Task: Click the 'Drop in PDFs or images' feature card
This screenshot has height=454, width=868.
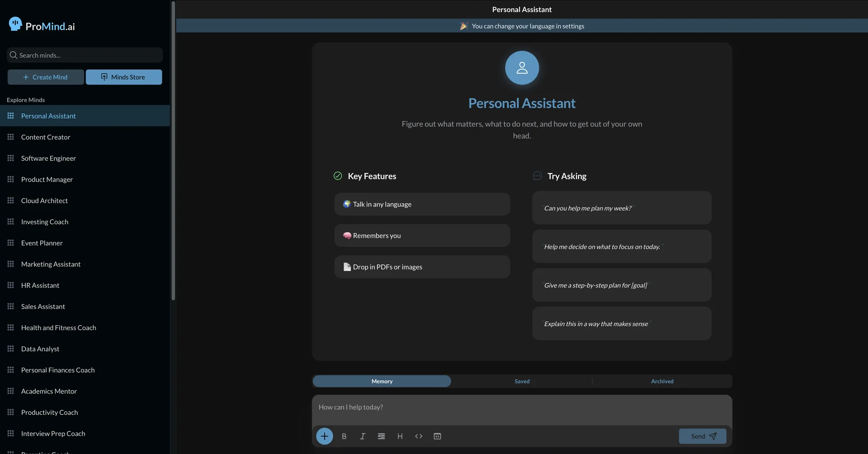Action: tap(422, 267)
